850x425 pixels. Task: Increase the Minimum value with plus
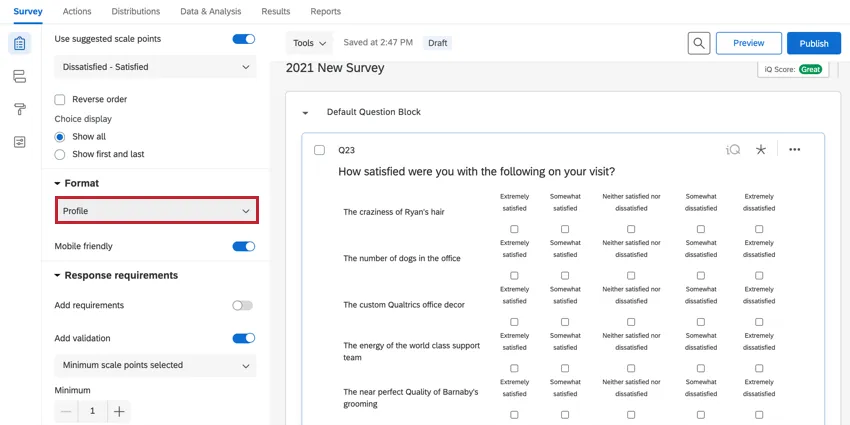[x=118, y=411]
